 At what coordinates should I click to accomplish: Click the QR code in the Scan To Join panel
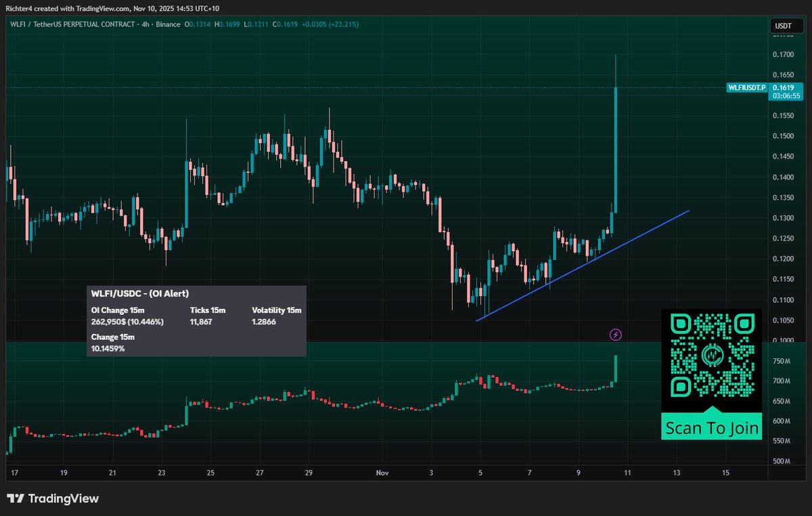pos(711,357)
